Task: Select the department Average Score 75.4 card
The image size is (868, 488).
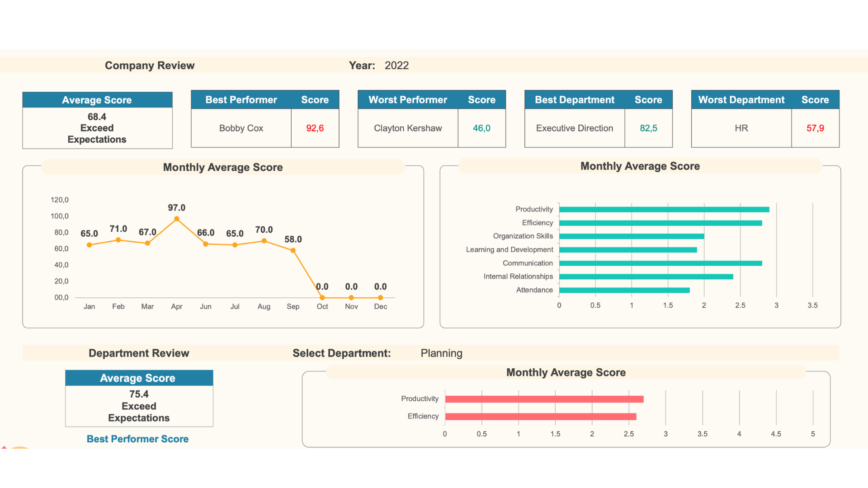Action: tap(139, 406)
